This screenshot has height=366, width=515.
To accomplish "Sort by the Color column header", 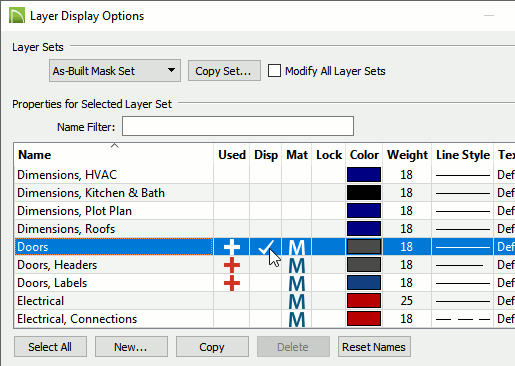I will 364,155.
